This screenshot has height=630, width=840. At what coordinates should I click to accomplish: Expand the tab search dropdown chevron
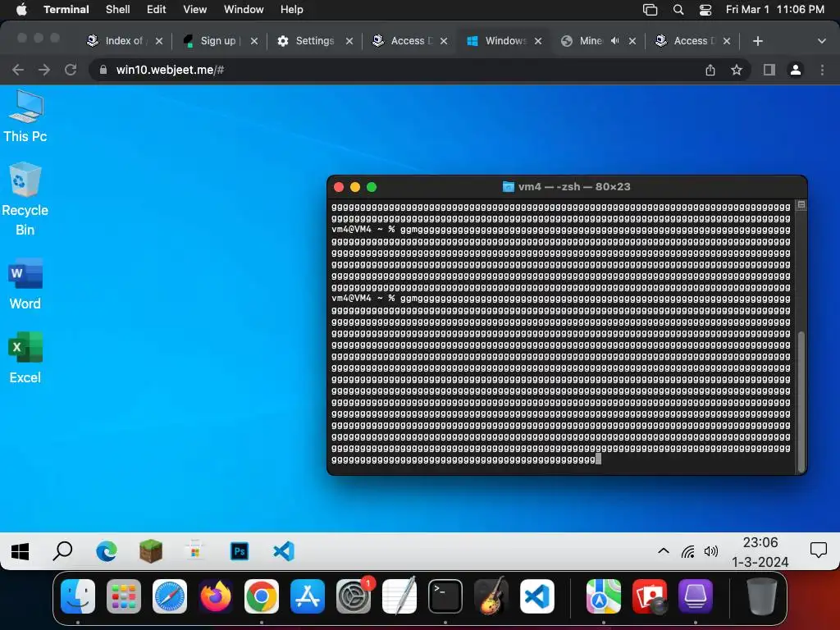point(822,41)
